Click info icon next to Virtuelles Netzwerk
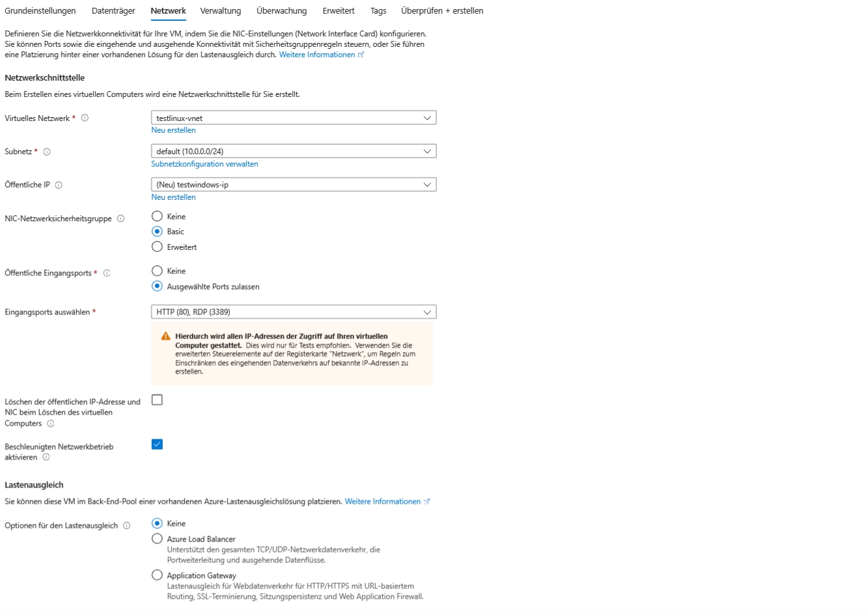 click(x=85, y=118)
